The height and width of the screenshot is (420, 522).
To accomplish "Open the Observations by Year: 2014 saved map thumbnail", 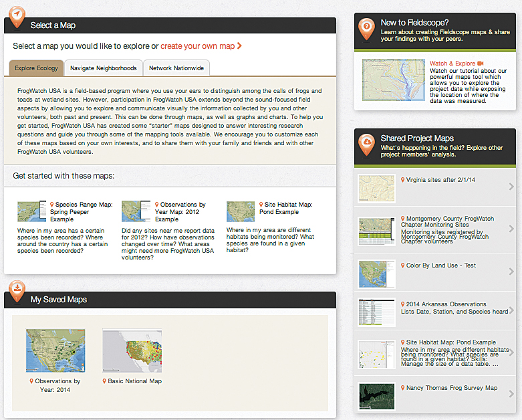I will [x=55, y=350].
